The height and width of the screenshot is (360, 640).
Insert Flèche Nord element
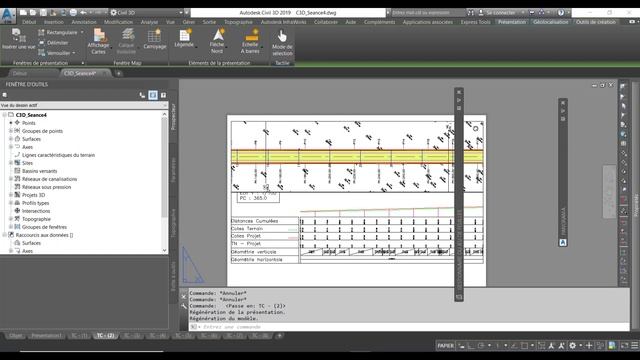[217, 41]
